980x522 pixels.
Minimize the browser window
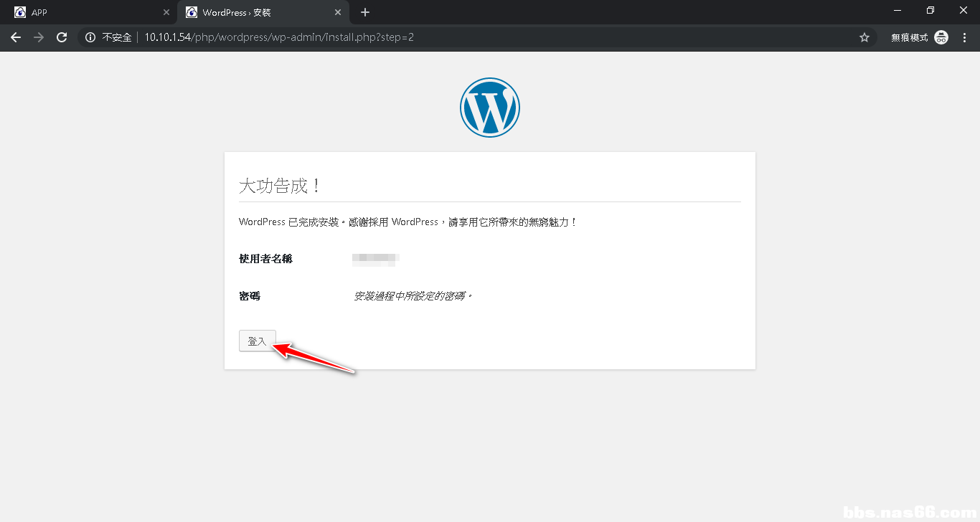coord(897,10)
